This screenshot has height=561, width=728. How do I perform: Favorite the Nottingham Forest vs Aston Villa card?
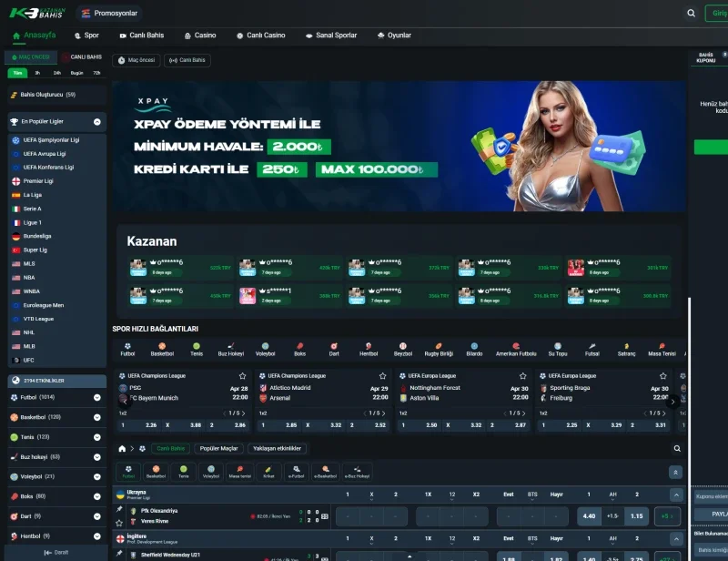point(522,375)
